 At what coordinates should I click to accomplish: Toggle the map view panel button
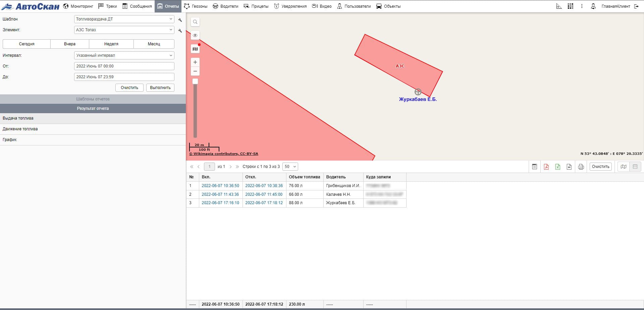624,167
